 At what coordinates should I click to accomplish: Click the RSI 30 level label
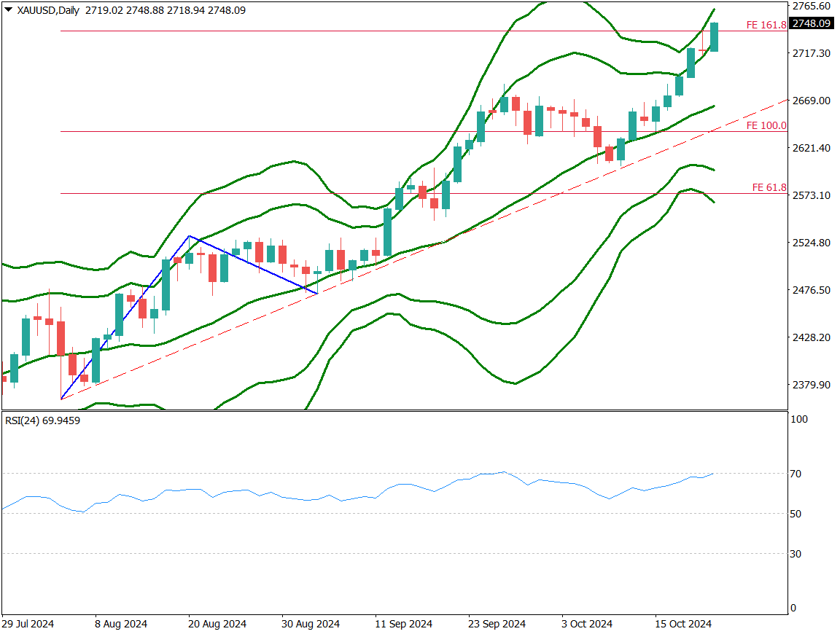(x=796, y=554)
